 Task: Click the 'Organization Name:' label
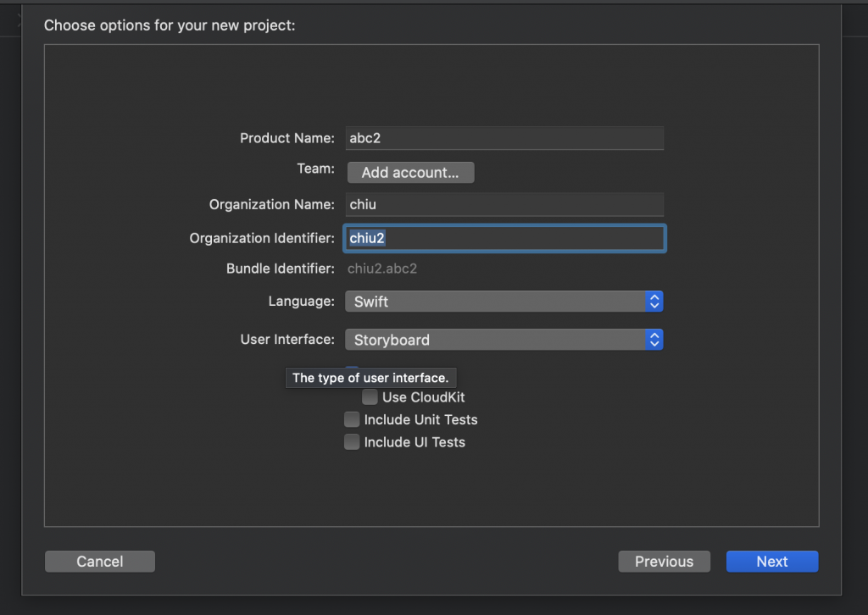(272, 204)
